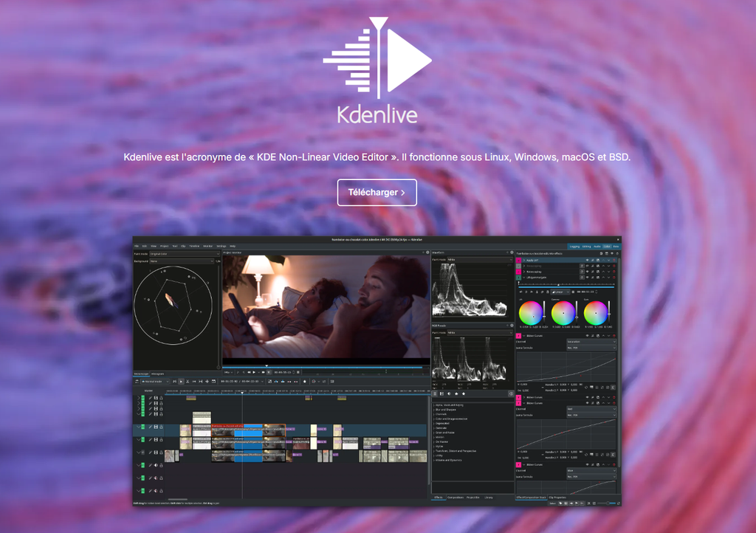Toggle the Apply LUT effect eye icon
Image resolution: width=756 pixels, height=533 pixels.
[587, 261]
